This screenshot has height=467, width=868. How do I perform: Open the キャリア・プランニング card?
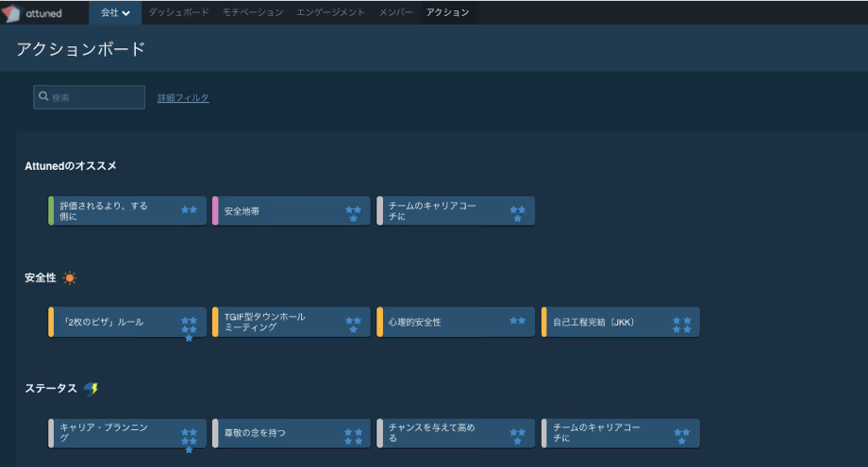[127, 433]
